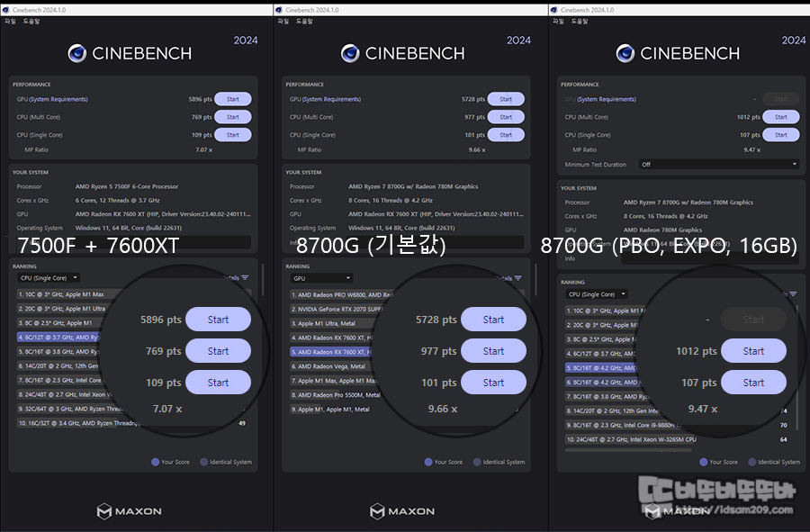This screenshot has width=810, height=532.
Task: Click Your Score legend dot in right window
Action: tap(704, 463)
